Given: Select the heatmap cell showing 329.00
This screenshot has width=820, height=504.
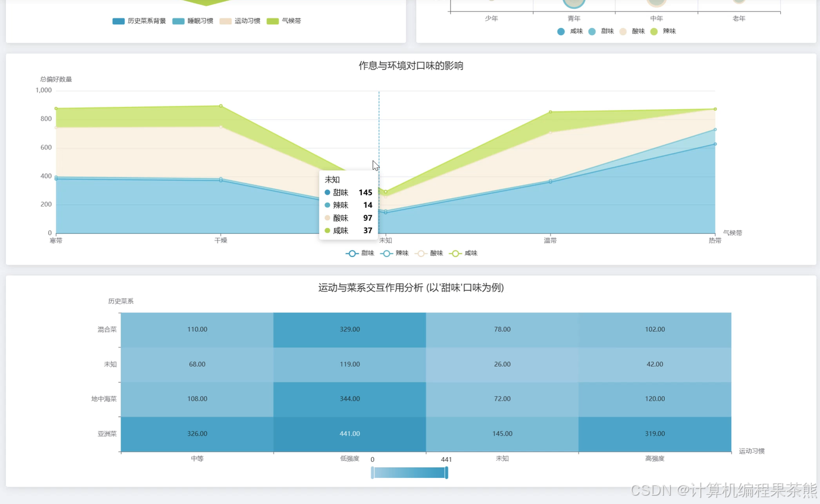Looking at the screenshot, I should [349, 329].
